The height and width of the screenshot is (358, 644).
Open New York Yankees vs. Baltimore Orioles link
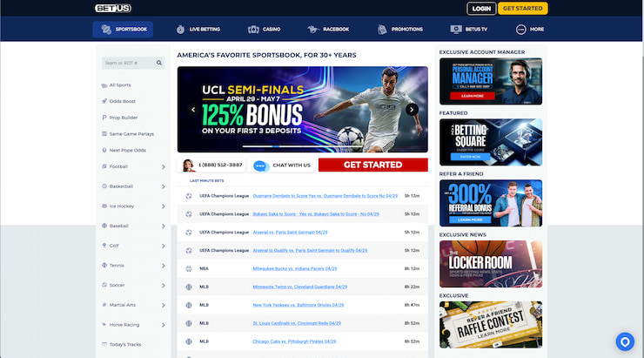299,305
